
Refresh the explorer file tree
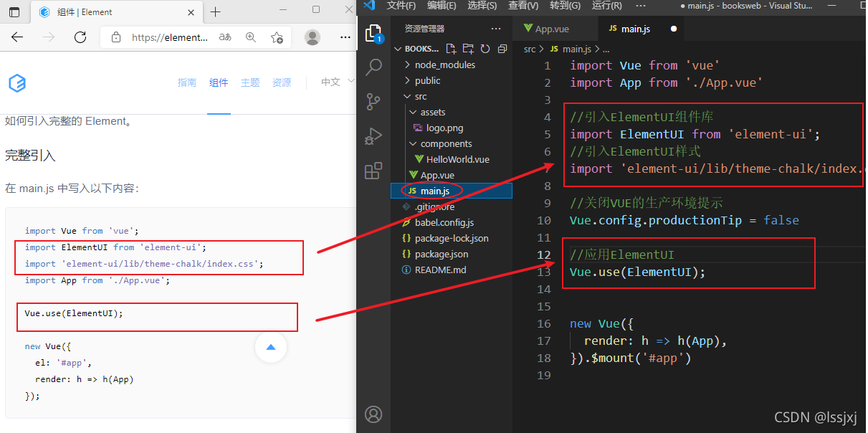(x=485, y=49)
